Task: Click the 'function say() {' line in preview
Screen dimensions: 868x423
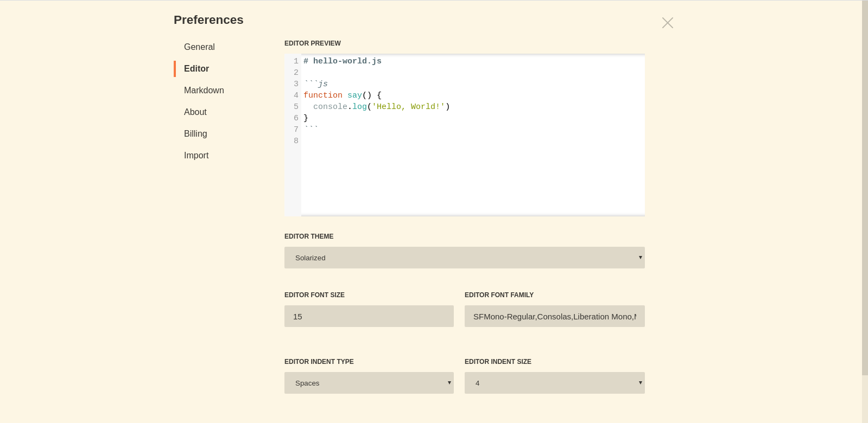Action: coord(343,95)
